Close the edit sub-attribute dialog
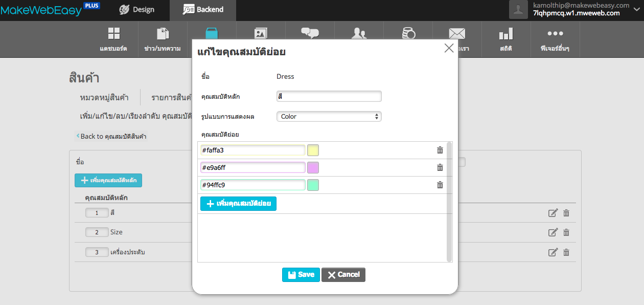This screenshot has width=644, height=305. [x=449, y=48]
